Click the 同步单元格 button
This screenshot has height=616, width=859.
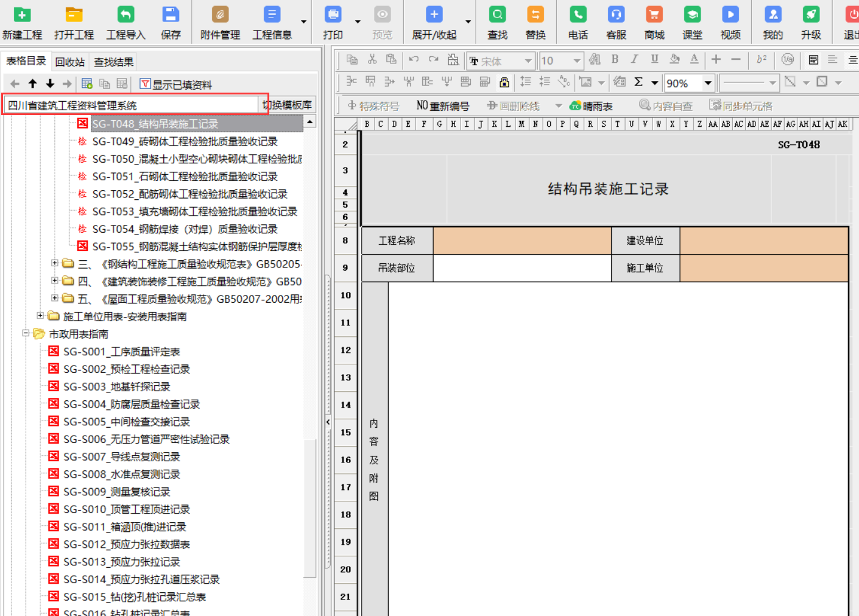coord(741,106)
